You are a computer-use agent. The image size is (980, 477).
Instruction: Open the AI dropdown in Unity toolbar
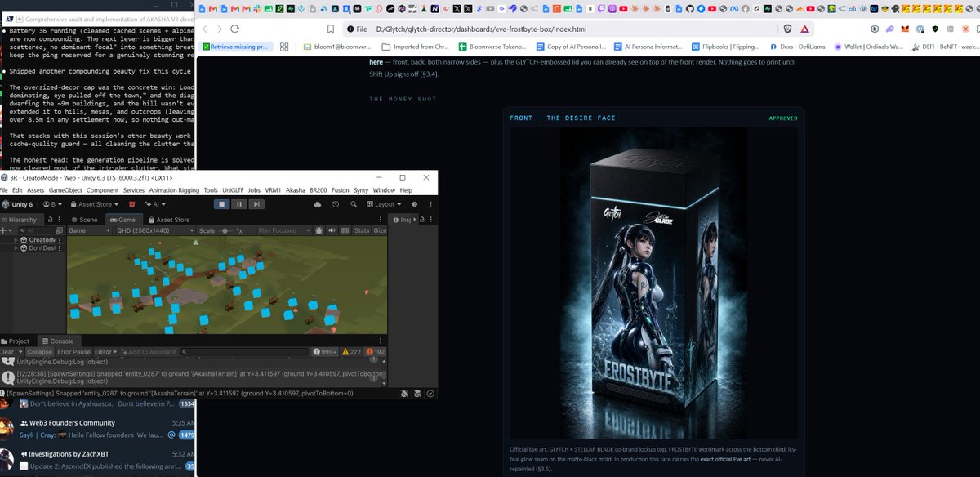[155, 204]
